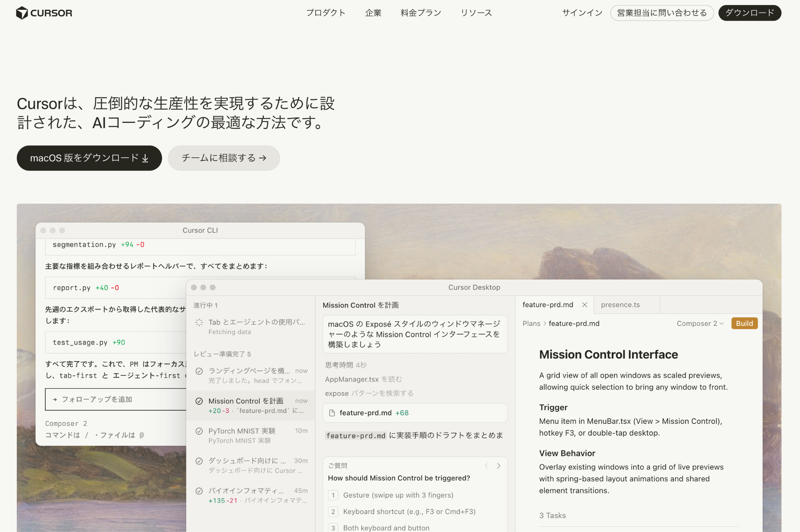Click the Cursor logo in header
The width and height of the screenshot is (800, 532).
tap(44, 13)
